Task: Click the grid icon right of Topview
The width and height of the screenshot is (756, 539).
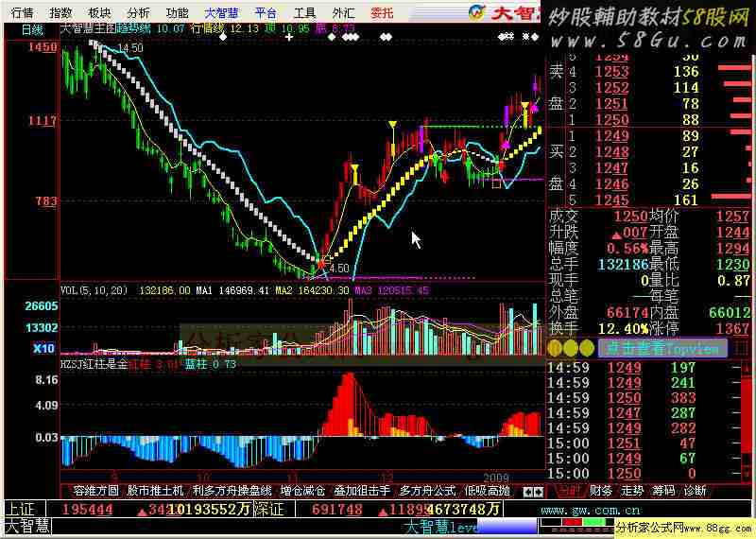Action: 740,348
